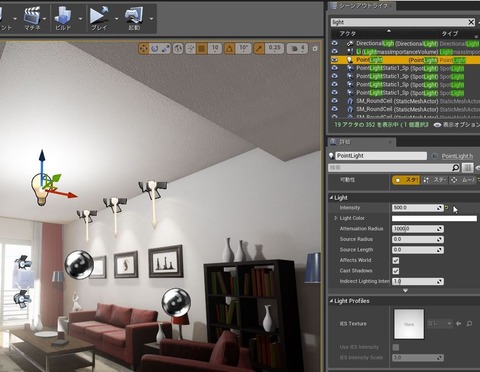Viewport: 480px width, 372px height.
Task: Select the rotate gizmo mode in viewport
Action: tap(154, 48)
